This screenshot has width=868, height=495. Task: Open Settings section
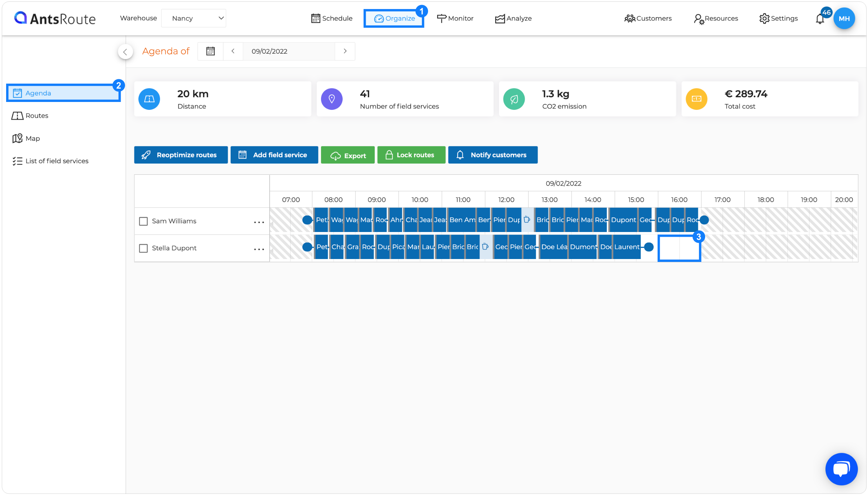[x=778, y=18]
